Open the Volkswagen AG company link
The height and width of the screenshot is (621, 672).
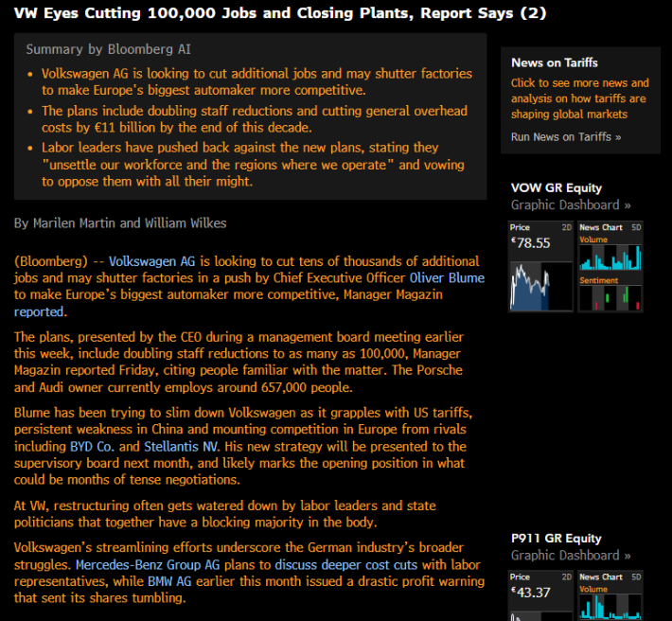[151, 261]
